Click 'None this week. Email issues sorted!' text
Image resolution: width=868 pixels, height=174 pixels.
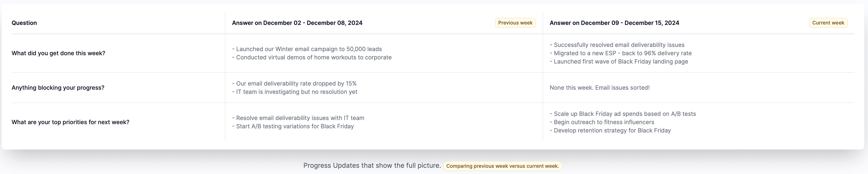599,87
